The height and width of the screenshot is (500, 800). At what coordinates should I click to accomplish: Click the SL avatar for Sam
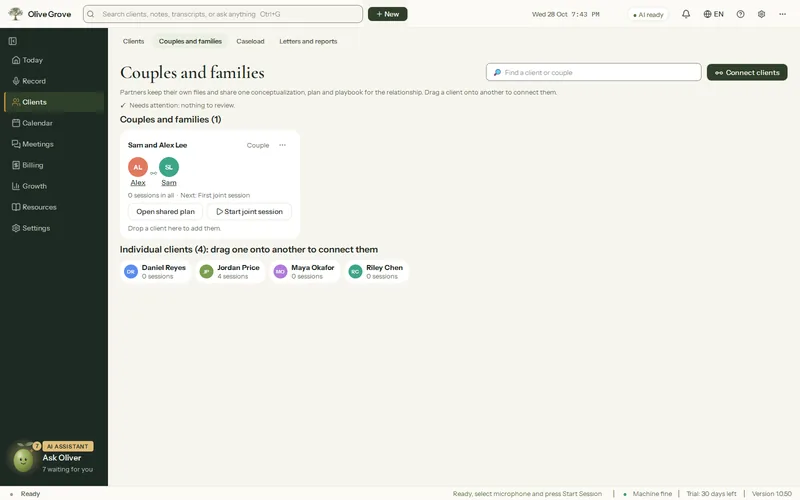click(x=169, y=167)
